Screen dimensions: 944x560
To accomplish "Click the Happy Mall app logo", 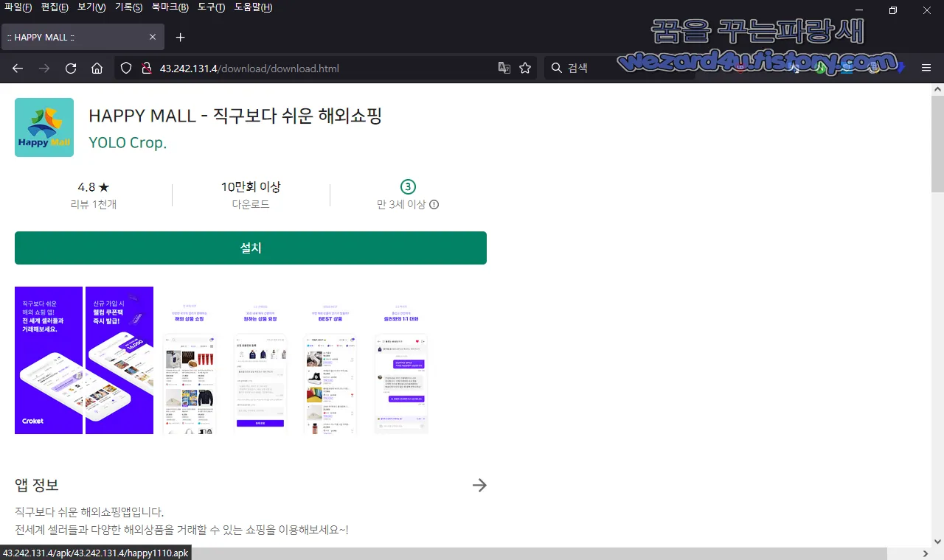I will [x=44, y=127].
